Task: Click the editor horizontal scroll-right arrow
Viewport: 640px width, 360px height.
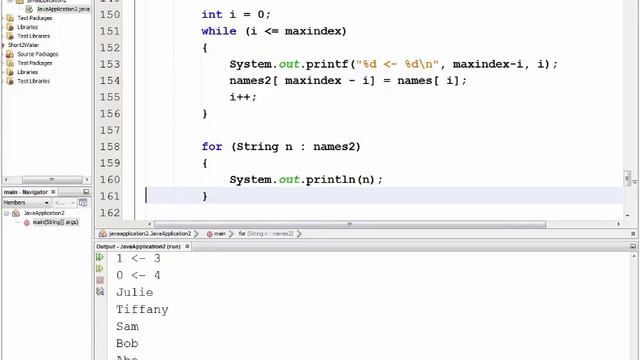Action: point(619,224)
